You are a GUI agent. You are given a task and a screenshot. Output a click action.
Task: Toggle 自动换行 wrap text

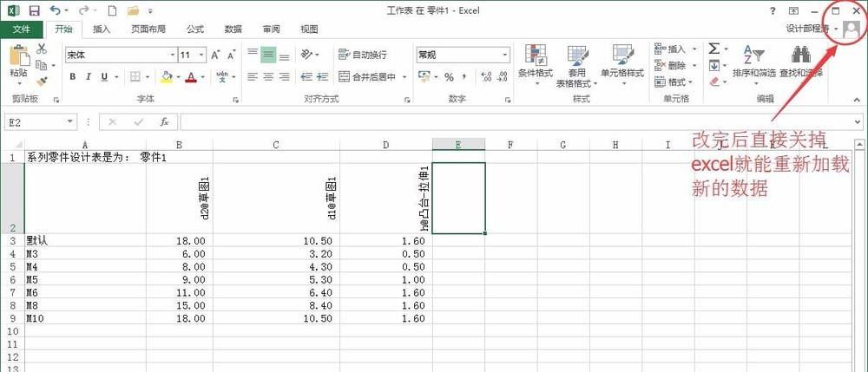363,55
